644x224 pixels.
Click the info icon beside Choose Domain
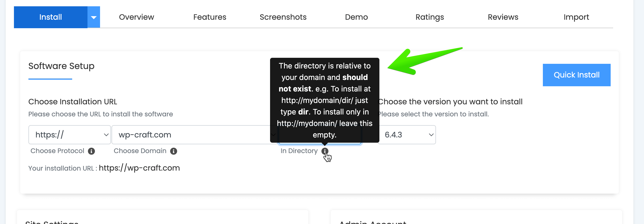click(x=174, y=151)
